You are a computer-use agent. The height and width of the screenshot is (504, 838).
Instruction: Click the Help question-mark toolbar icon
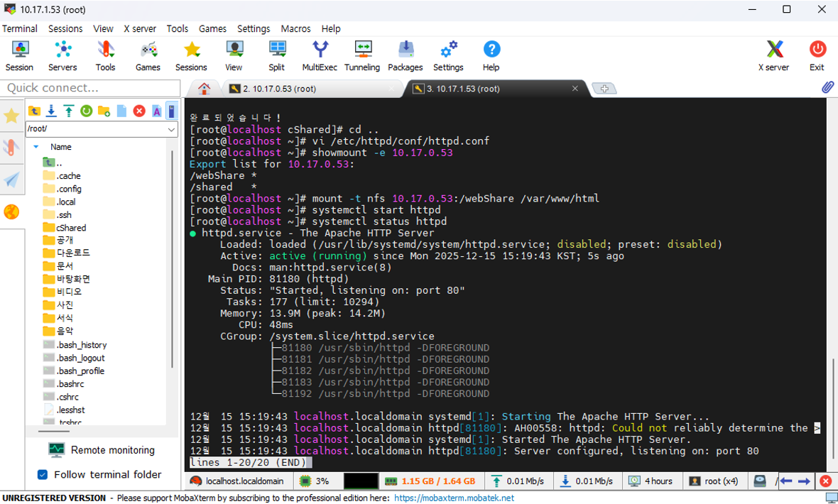tap(491, 55)
